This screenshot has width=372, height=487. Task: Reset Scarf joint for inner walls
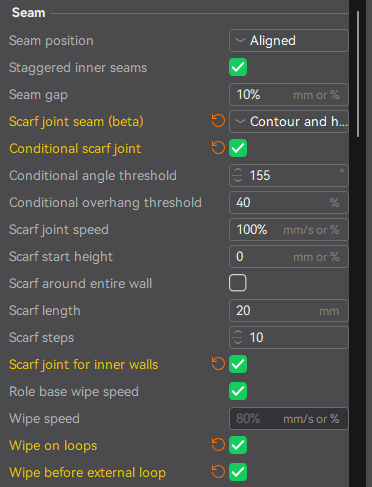click(218, 364)
